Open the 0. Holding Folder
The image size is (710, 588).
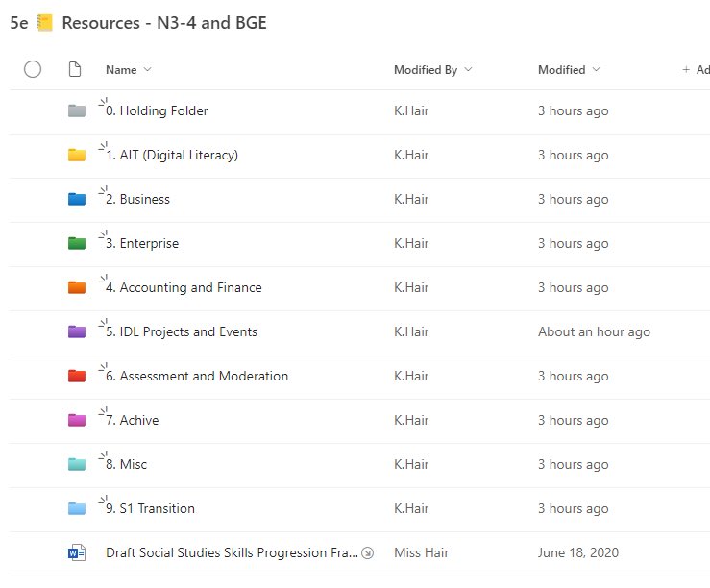click(x=157, y=110)
